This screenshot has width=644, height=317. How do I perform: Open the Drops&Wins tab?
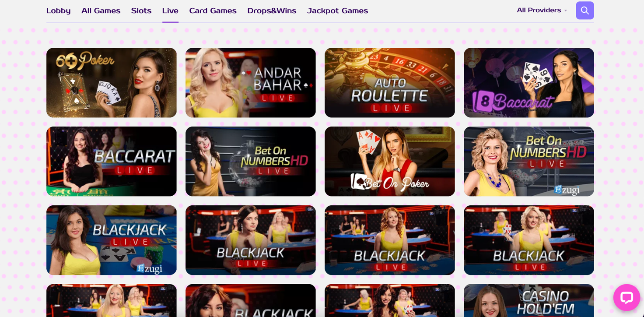[x=272, y=11]
